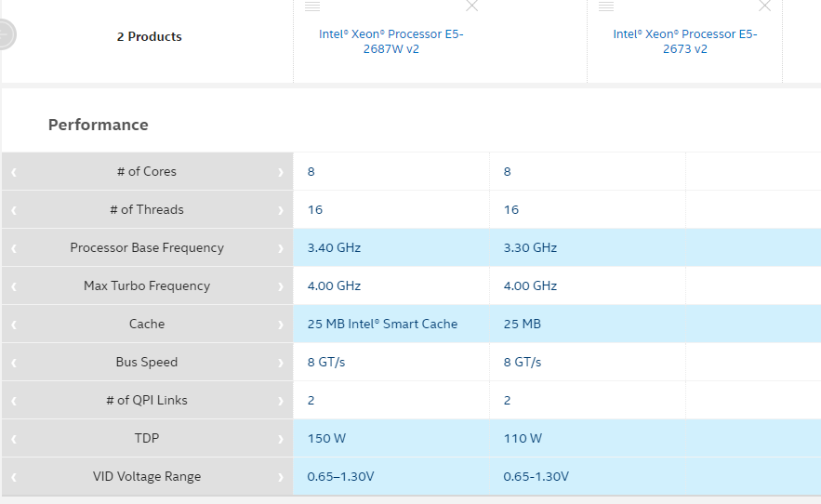The image size is (821, 504).
Task: Remove E5-2673 v2 with its X icon
Action: pyautogui.click(x=764, y=6)
